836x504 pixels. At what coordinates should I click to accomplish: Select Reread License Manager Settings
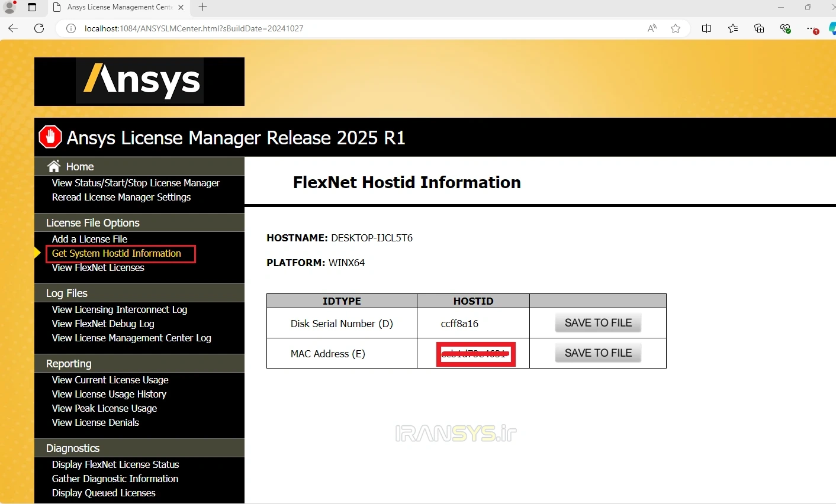pyautogui.click(x=121, y=197)
